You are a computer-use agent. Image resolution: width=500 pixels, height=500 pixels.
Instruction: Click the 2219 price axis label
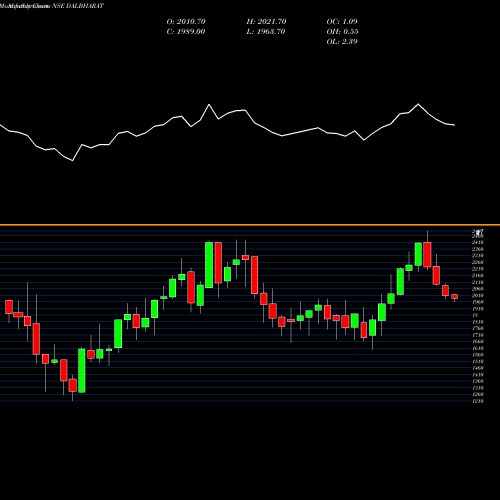[478, 269]
